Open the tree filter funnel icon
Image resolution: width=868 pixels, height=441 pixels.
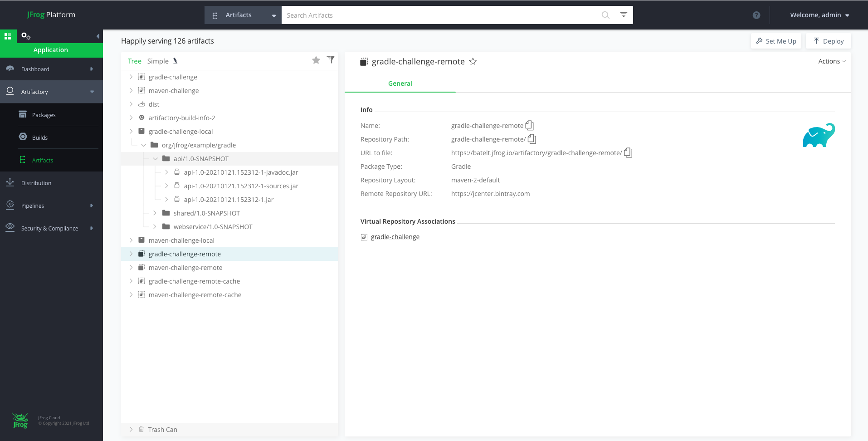[331, 60]
